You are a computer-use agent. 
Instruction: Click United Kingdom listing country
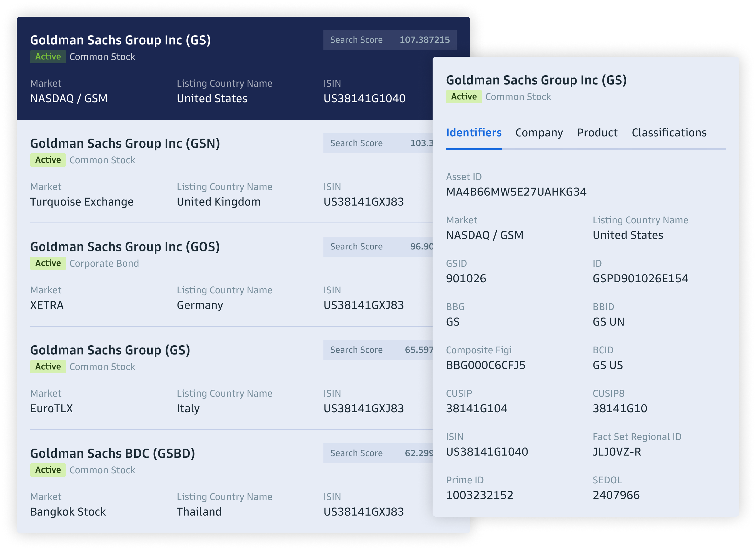[x=219, y=202]
